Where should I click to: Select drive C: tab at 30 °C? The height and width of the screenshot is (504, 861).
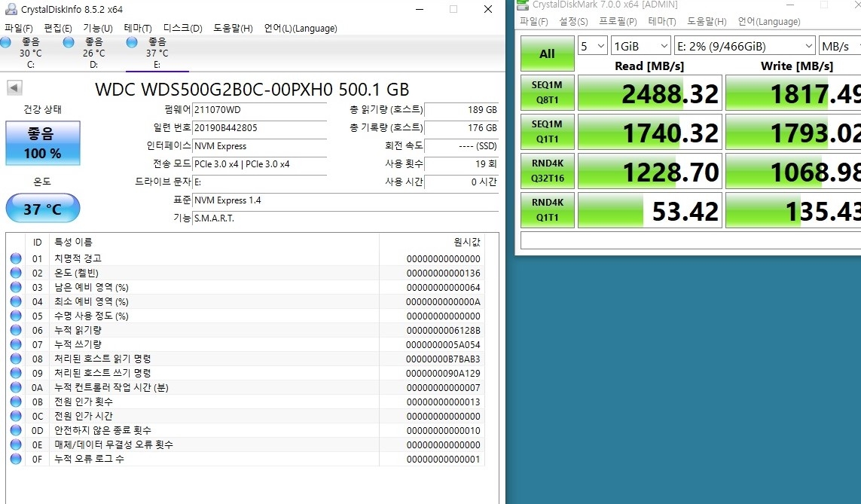point(31,53)
